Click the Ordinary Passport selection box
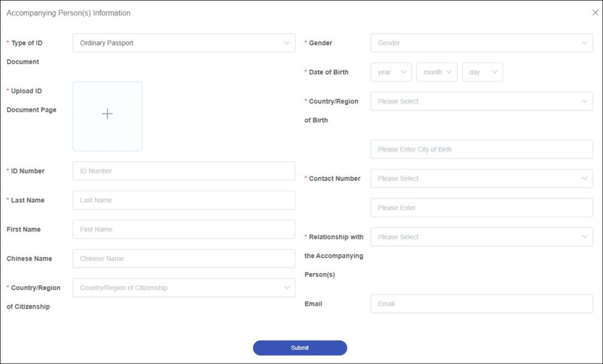Screen dimensions: 603x364 [184, 42]
